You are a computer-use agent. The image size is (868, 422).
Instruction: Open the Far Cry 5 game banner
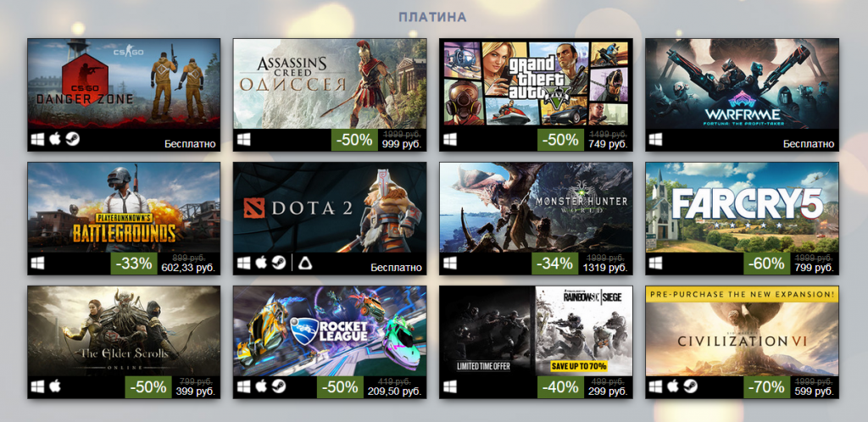742,208
